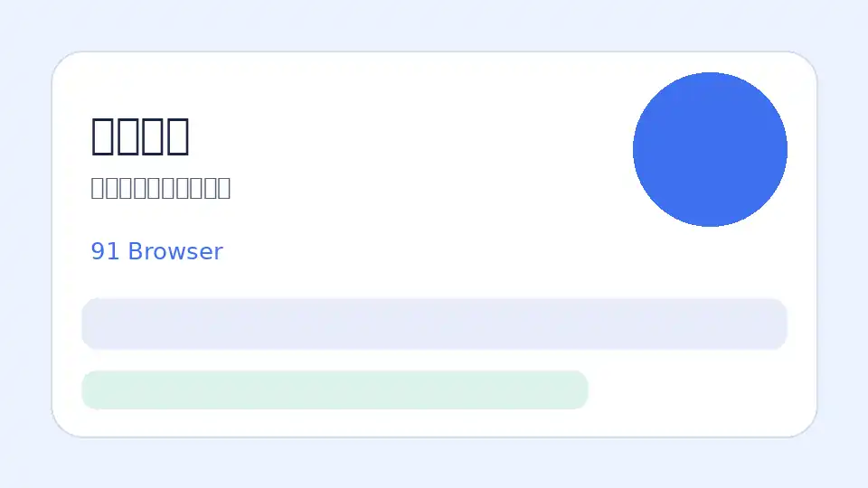
Task: Click the green rounded progress bar
Action: [x=335, y=390]
